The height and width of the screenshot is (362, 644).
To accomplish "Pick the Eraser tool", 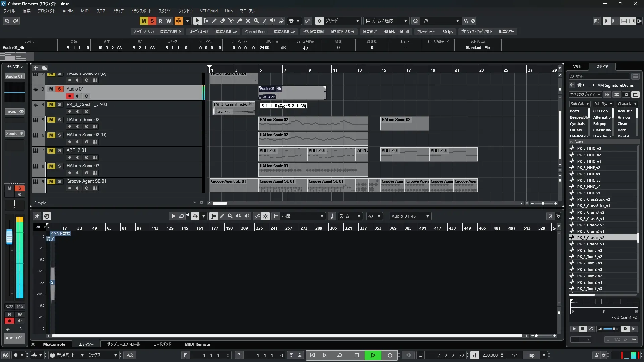I will pos(222,21).
